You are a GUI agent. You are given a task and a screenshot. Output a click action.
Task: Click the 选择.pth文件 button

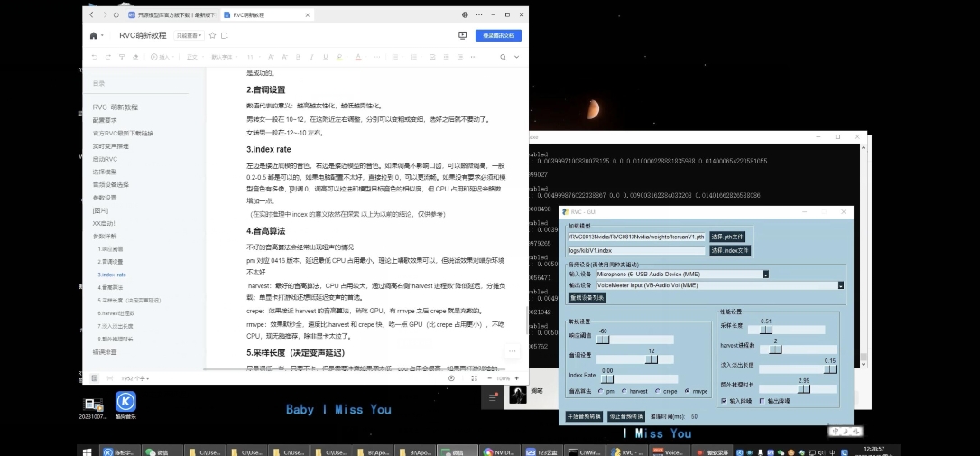tap(730, 237)
